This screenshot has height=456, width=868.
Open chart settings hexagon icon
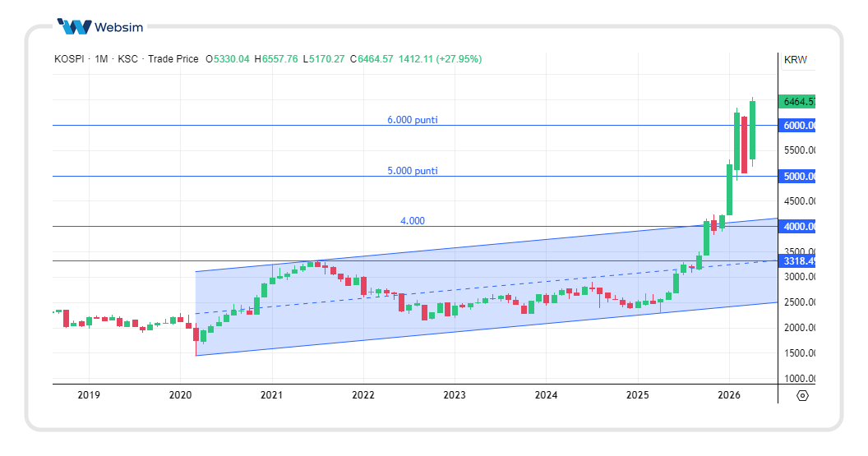tap(802, 395)
